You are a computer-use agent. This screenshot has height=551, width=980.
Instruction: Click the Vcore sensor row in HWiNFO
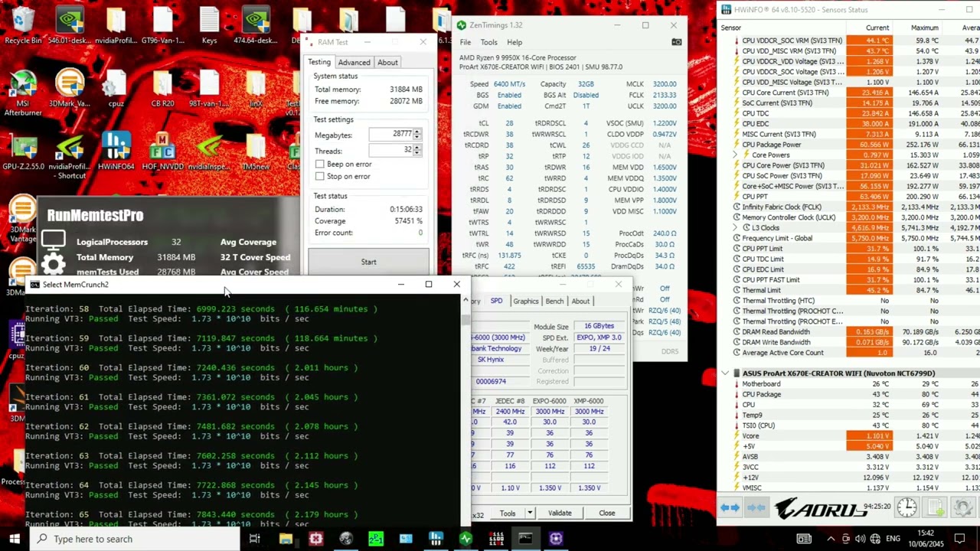click(x=849, y=436)
